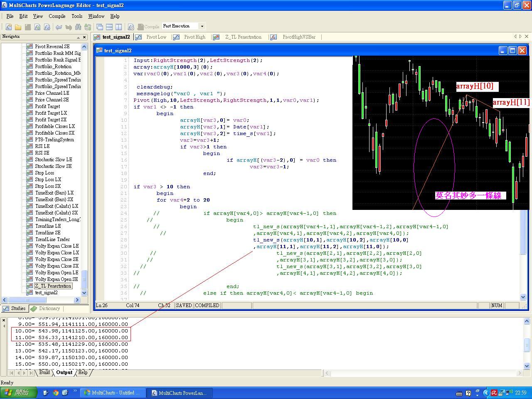Close the Navigator panel with its X
Image resolution: width=532 pixels, height=399 pixels.
(84, 37)
